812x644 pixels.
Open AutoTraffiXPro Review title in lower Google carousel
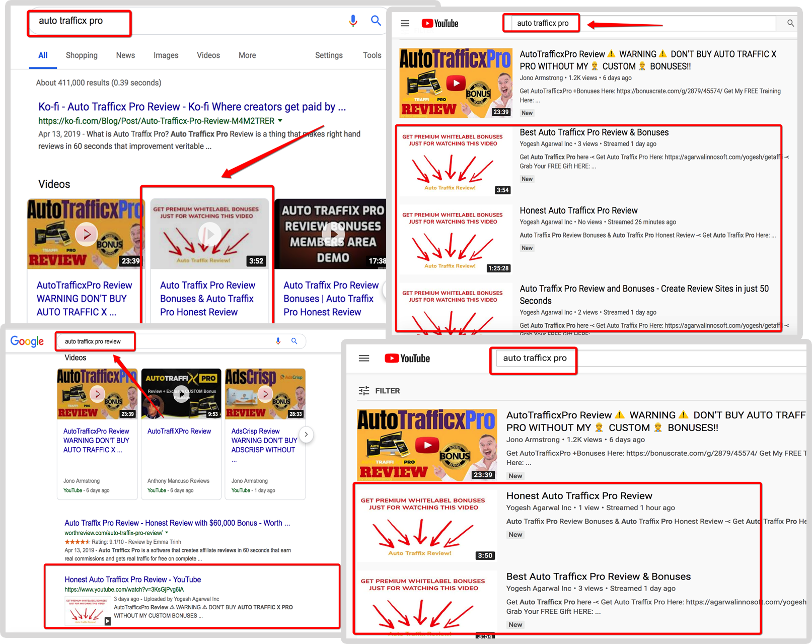[179, 432]
